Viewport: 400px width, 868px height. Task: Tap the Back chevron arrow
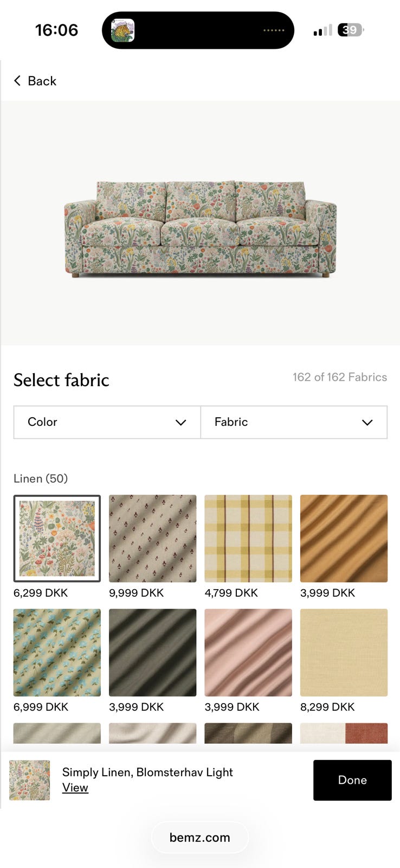click(x=17, y=81)
